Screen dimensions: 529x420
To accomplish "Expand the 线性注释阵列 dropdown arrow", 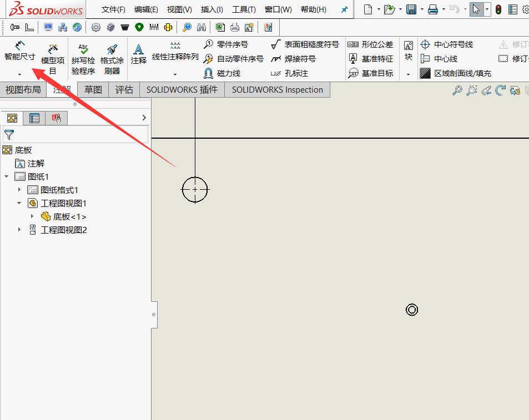I will (175, 74).
